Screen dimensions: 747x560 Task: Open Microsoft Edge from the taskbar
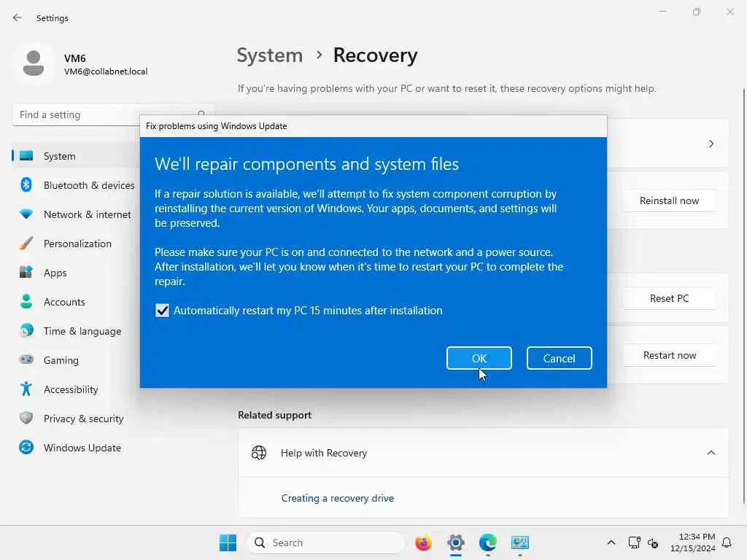(x=487, y=542)
